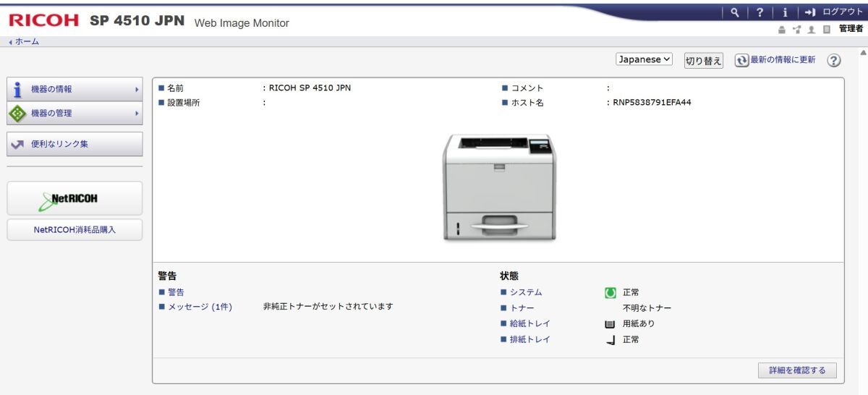Click the header information "i" icon
The width and height of the screenshot is (868, 395).
[x=787, y=12]
